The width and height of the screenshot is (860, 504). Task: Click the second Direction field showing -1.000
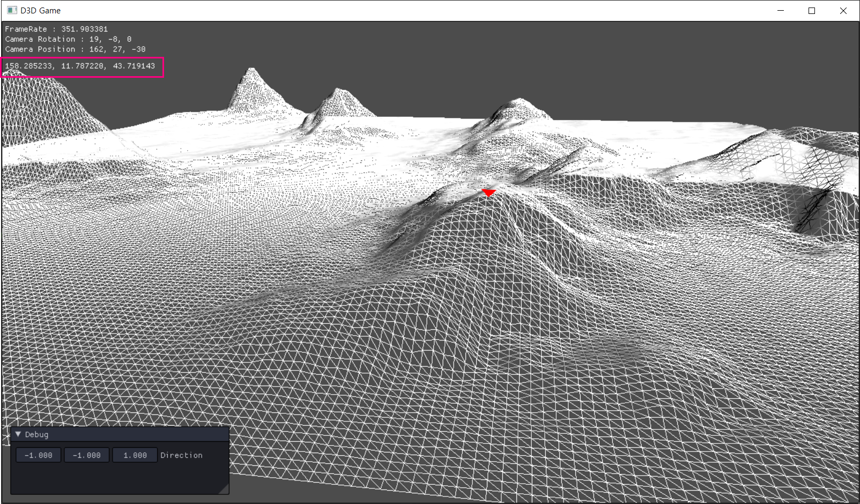coord(87,455)
